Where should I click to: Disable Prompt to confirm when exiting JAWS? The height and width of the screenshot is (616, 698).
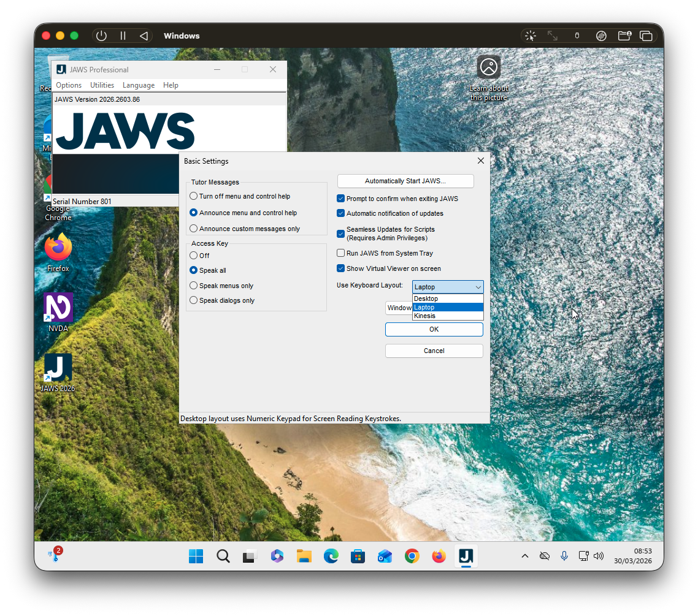pyautogui.click(x=341, y=199)
